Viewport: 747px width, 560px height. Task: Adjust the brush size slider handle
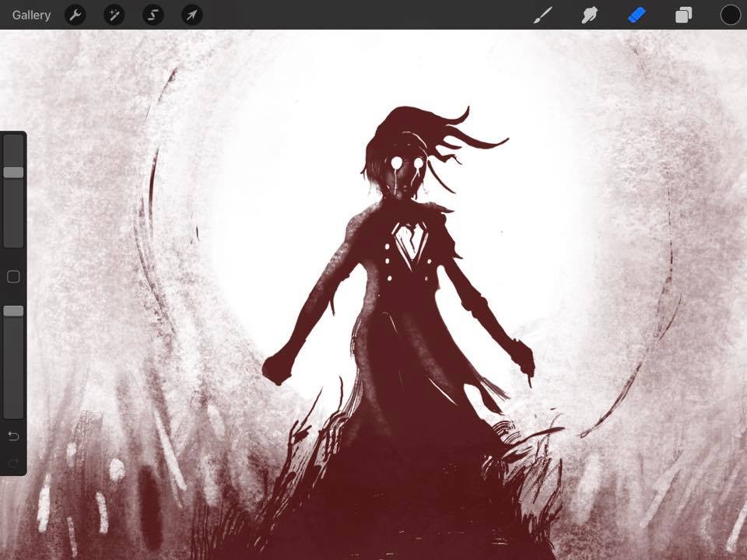(13, 173)
